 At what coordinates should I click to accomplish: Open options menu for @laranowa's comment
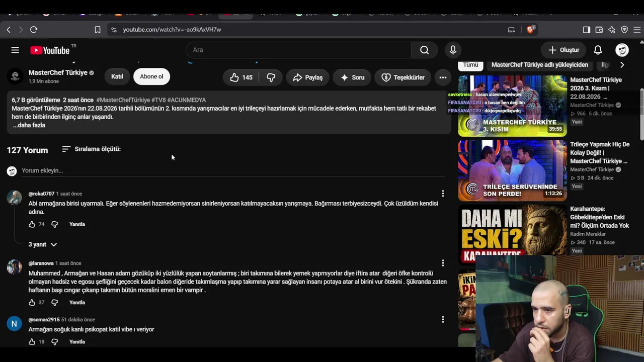pyautogui.click(x=443, y=263)
